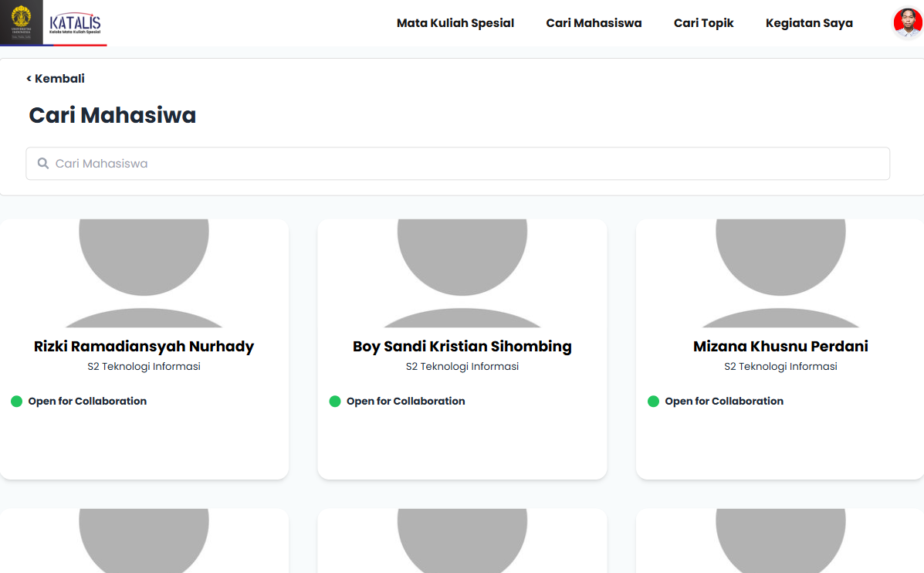This screenshot has height=573, width=924.
Task: Open Kegiatan Saya from navigation bar
Action: point(809,23)
